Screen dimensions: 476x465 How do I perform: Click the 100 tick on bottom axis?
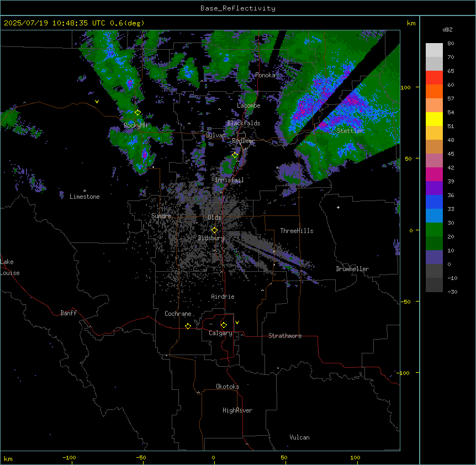coord(355,457)
